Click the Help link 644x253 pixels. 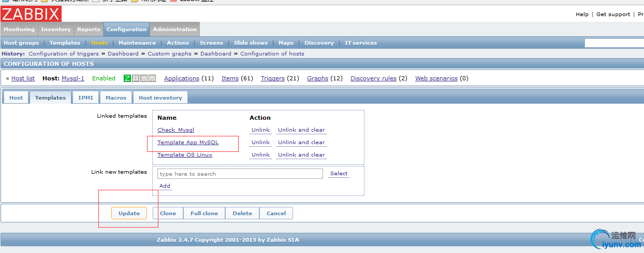582,15
